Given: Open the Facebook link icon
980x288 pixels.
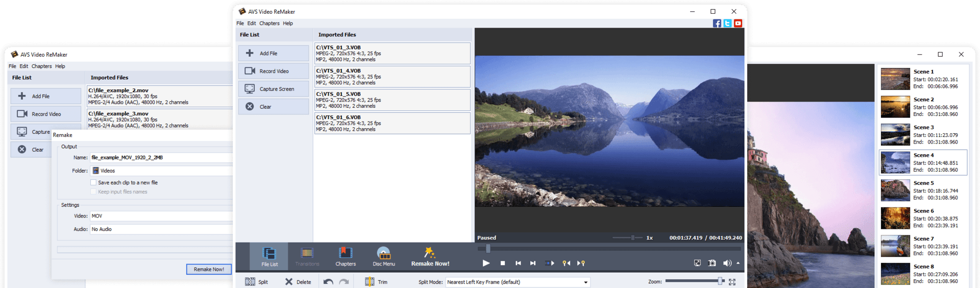Looking at the screenshot, I should pyautogui.click(x=717, y=23).
